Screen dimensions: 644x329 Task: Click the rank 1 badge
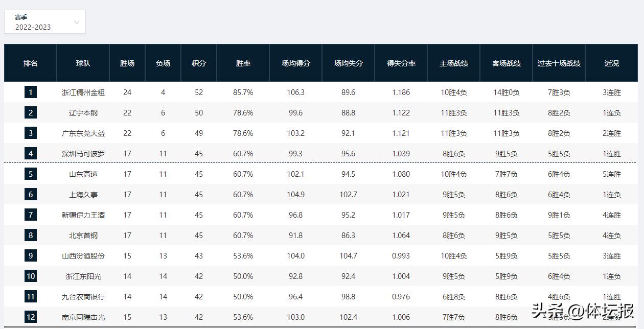click(31, 92)
